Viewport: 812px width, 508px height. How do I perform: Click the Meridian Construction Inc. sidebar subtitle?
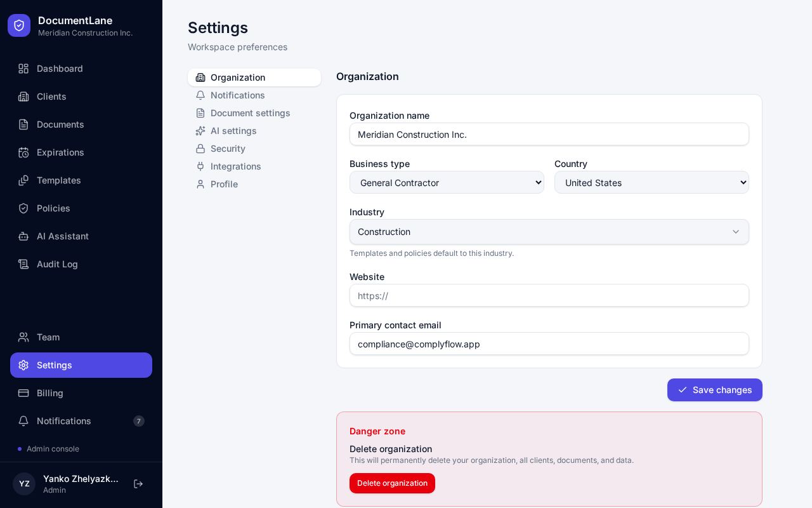85,33
